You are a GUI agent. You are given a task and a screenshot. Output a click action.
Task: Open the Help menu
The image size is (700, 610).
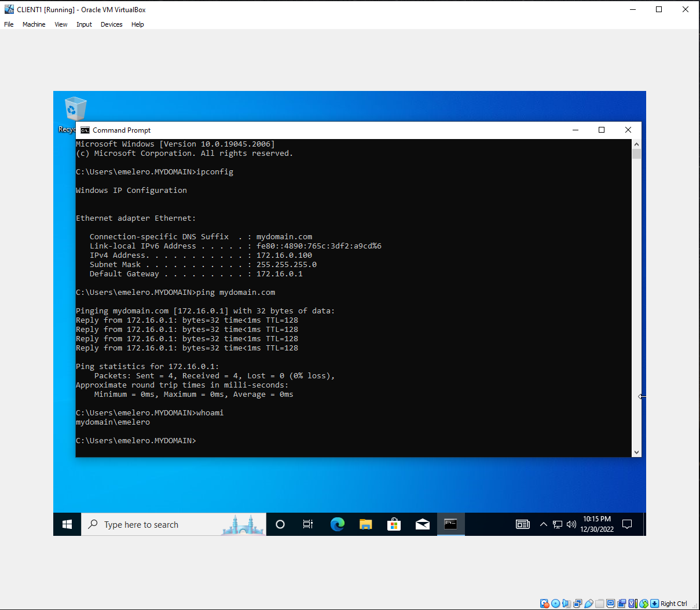[x=137, y=24]
